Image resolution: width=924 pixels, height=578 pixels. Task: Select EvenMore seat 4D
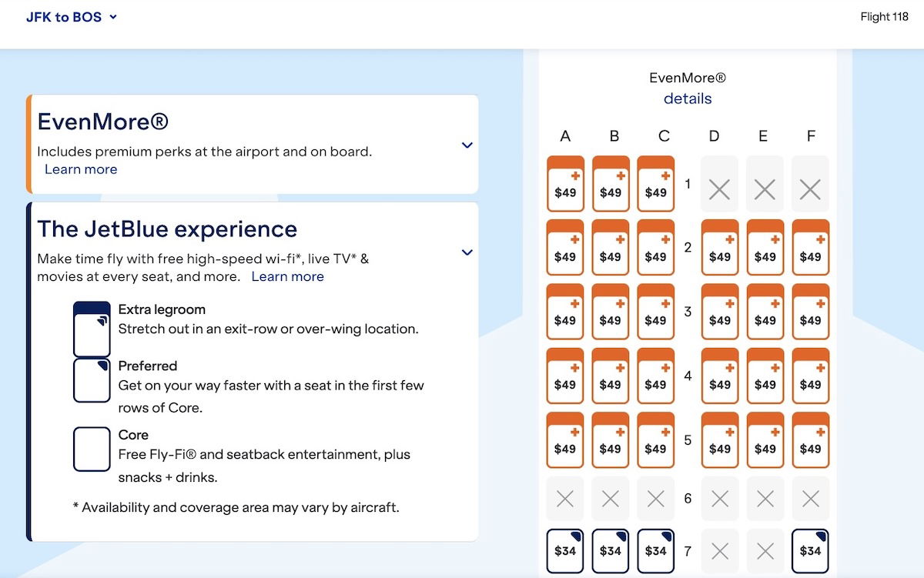(x=720, y=376)
